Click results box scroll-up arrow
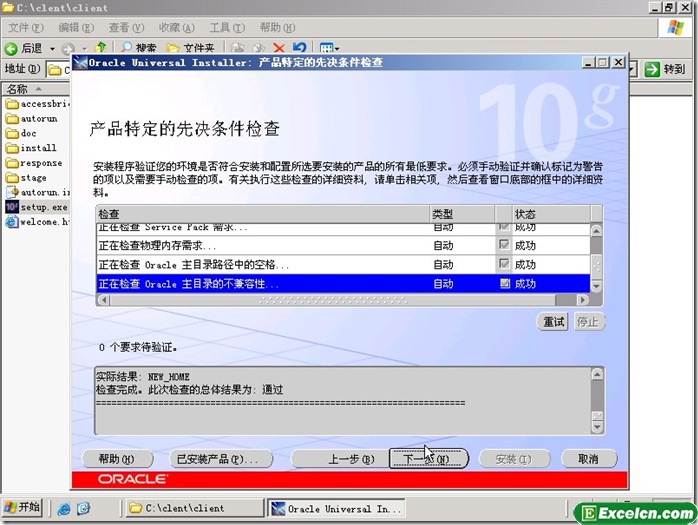This screenshot has height=525, width=698. point(597,374)
